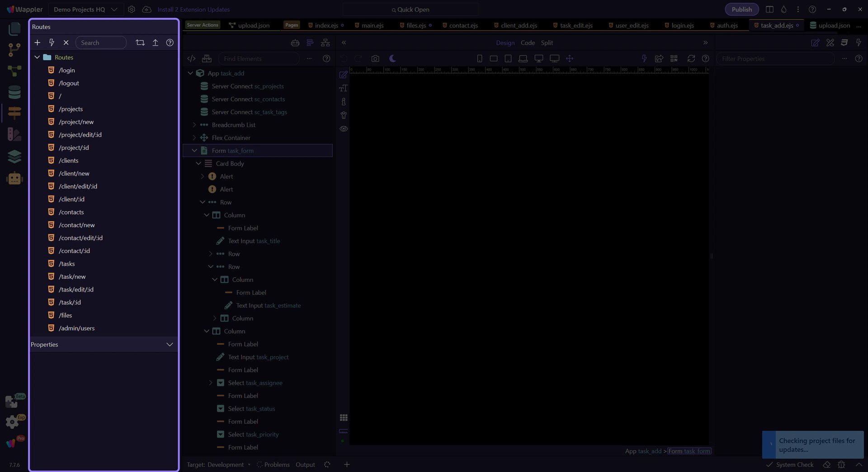This screenshot has width=868, height=472.
Task: Click the code view icon in App Structure
Action: pos(192,59)
